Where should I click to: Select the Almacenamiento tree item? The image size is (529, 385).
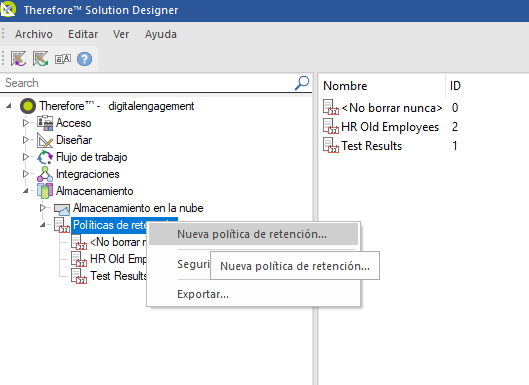(x=94, y=191)
